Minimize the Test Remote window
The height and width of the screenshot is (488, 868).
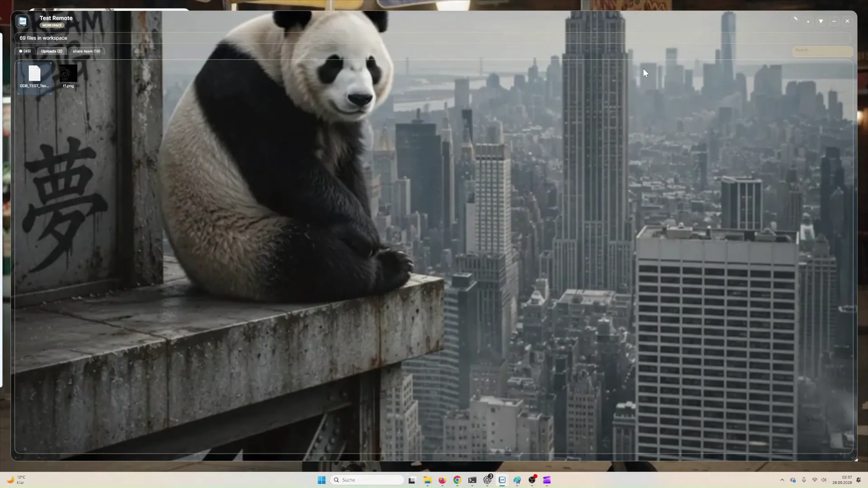(x=834, y=21)
